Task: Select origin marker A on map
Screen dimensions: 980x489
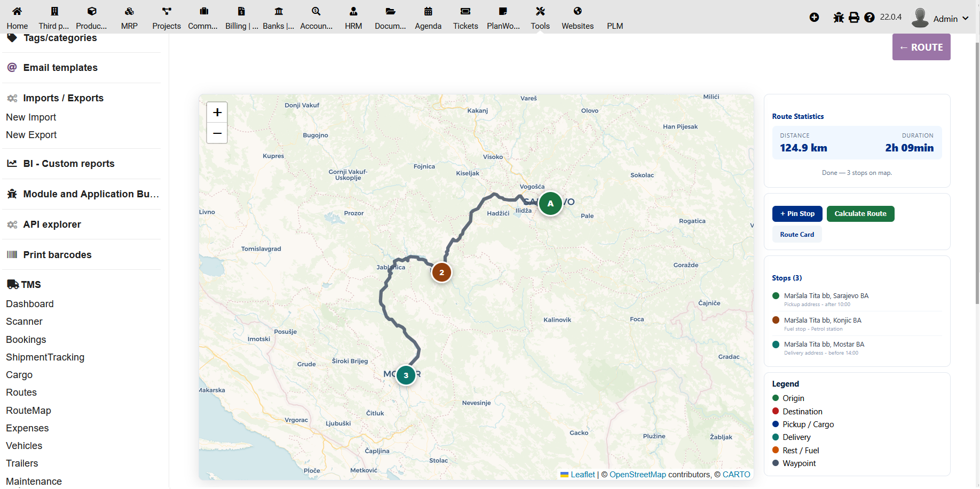Action: [x=550, y=203]
